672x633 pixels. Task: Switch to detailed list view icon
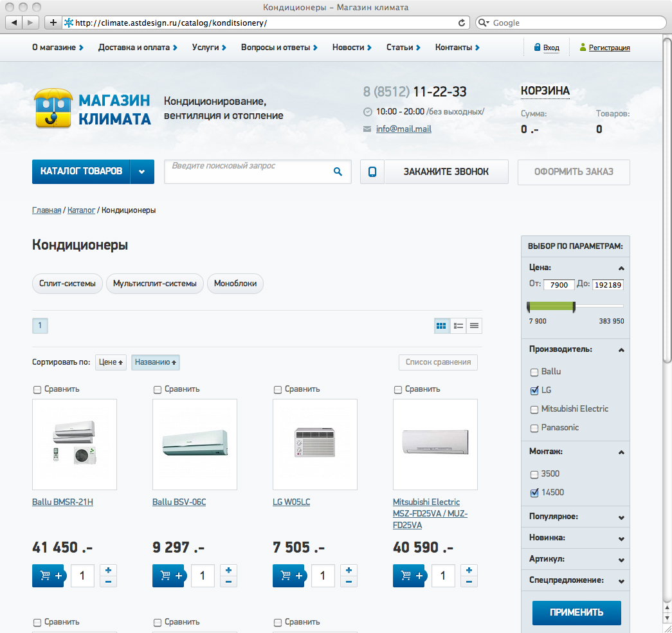[x=458, y=326]
